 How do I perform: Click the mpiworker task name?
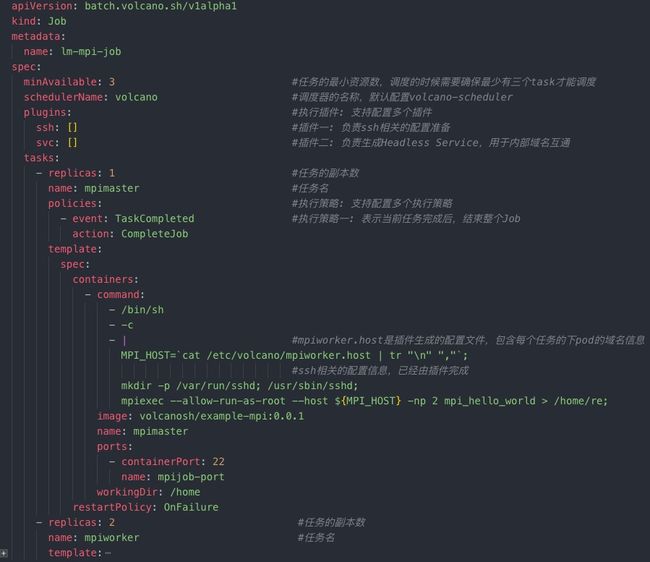click(112, 538)
